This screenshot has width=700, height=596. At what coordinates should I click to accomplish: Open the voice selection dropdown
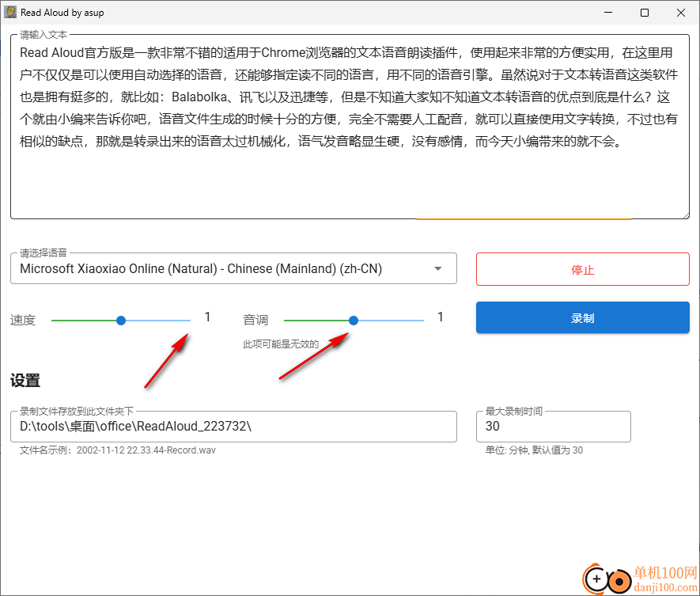233,268
